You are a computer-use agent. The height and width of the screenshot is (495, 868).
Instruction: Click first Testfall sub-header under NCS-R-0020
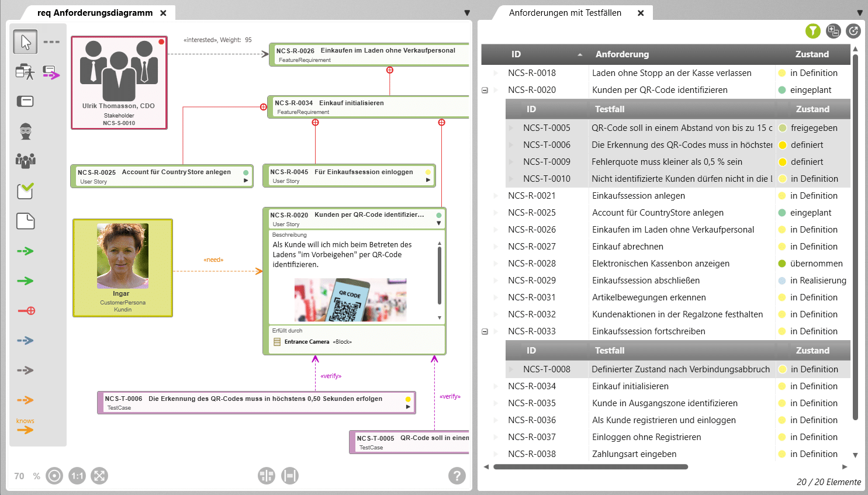coord(610,109)
